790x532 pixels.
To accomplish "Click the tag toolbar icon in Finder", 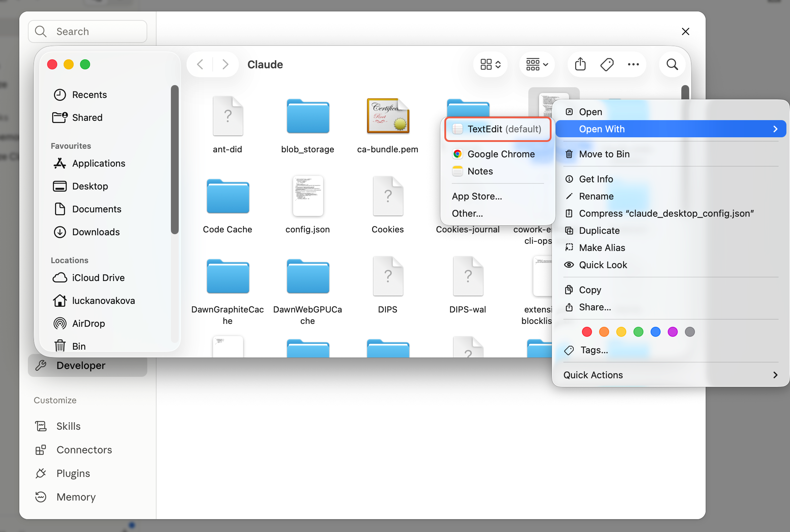I will pos(607,64).
